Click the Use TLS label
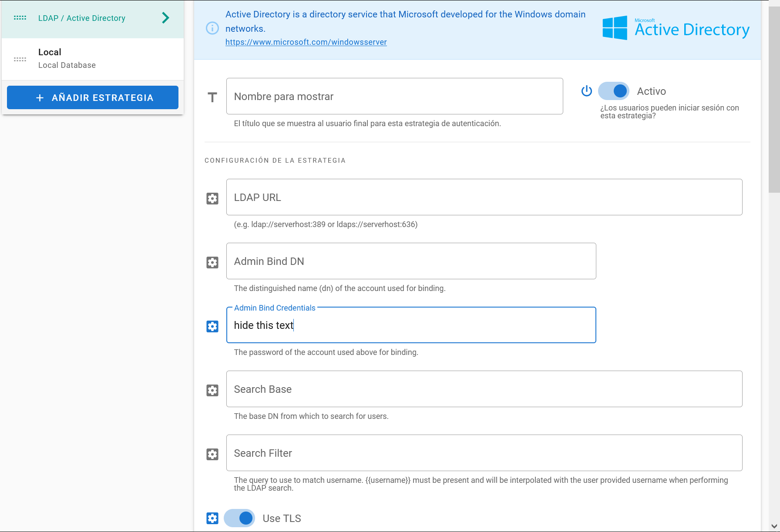Image resolution: width=780 pixels, height=532 pixels. pos(282,519)
